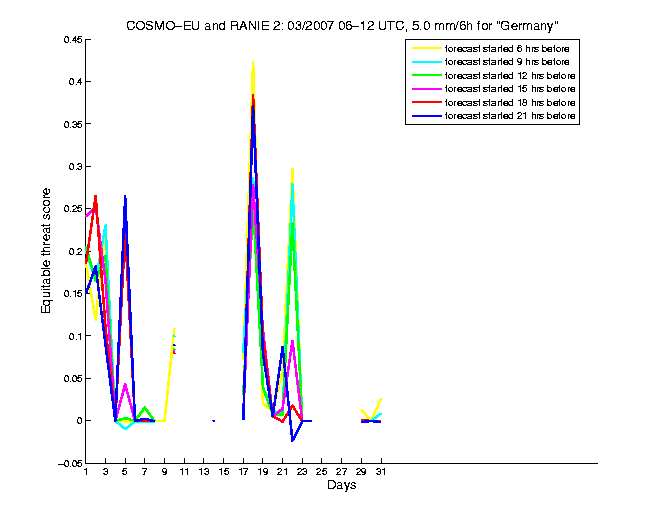Click y-axis tick label 0.05

[x=73, y=379]
